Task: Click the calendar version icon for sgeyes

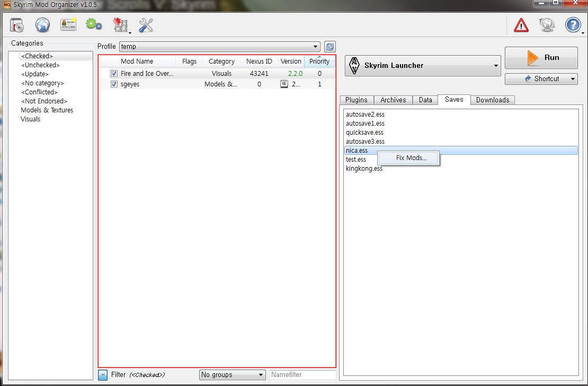Action: [x=284, y=84]
